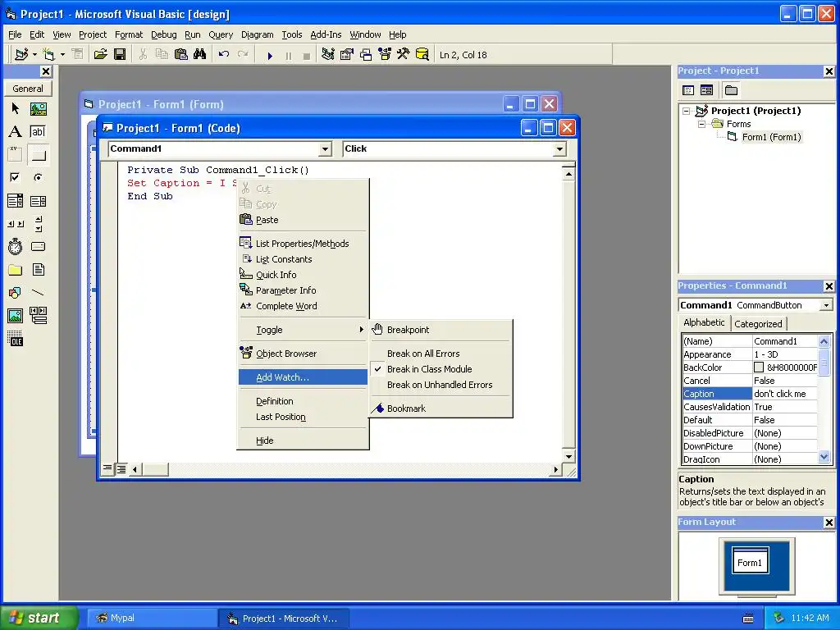The height and width of the screenshot is (630, 840).
Task: Select the OLE control in the toolbox
Action: pyautogui.click(x=15, y=339)
